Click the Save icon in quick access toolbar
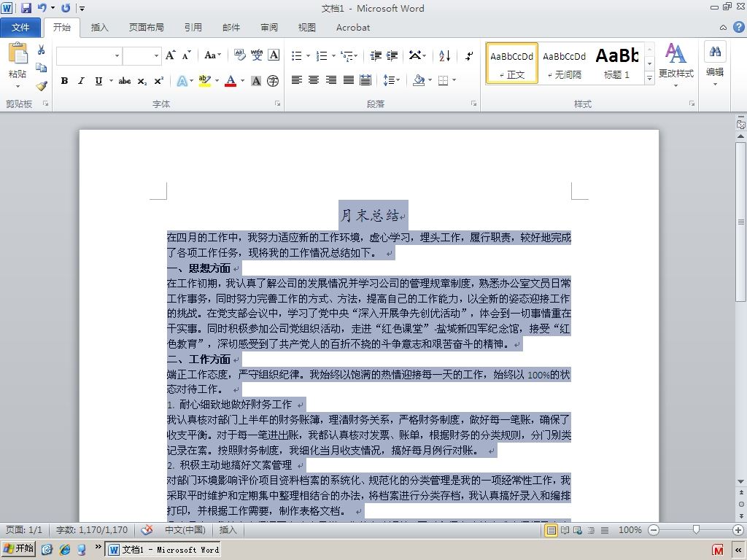The height and width of the screenshot is (560, 747). (x=26, y=7)
